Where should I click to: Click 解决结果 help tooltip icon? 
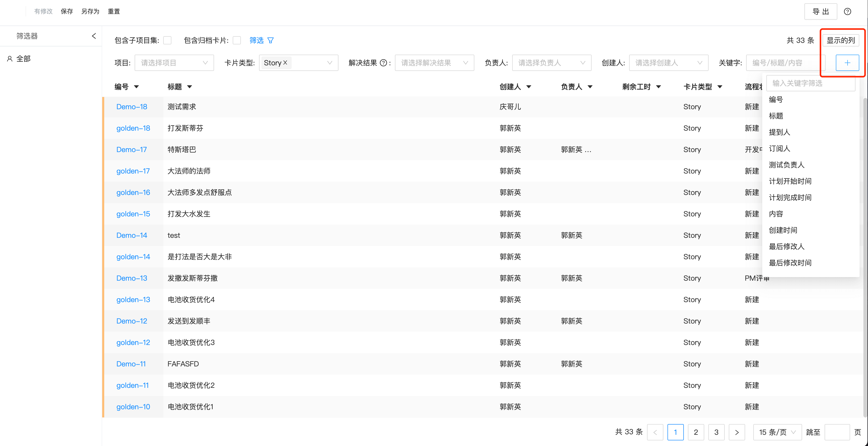(383, 63)
